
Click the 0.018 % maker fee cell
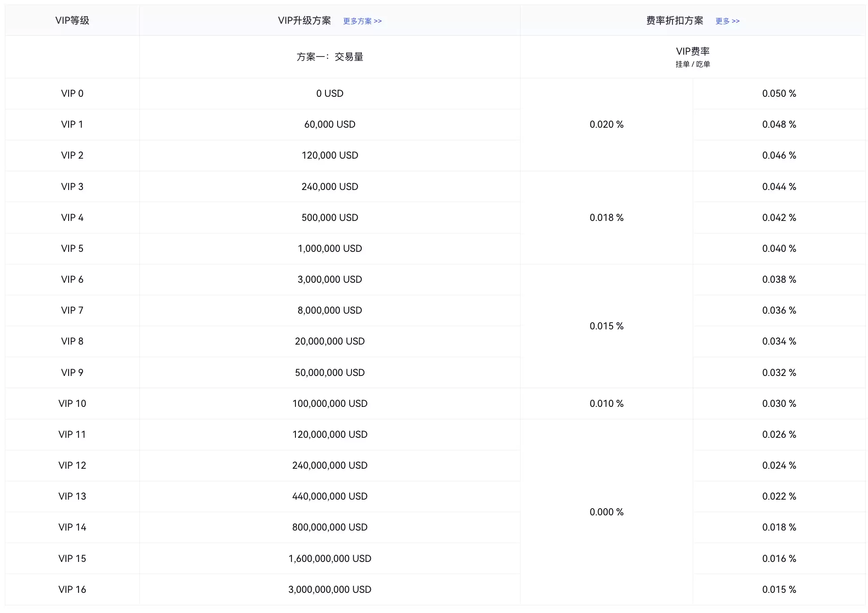coord(606,218)
